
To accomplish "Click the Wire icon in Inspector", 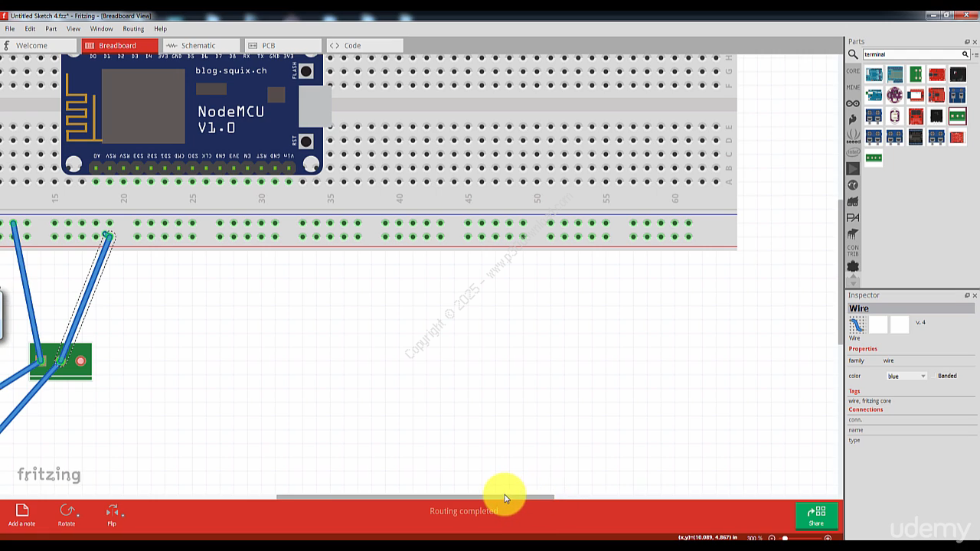I will coord(857,324).
